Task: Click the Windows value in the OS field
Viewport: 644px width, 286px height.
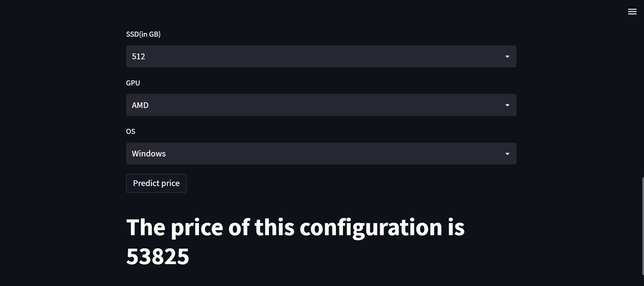Action: 149,153
